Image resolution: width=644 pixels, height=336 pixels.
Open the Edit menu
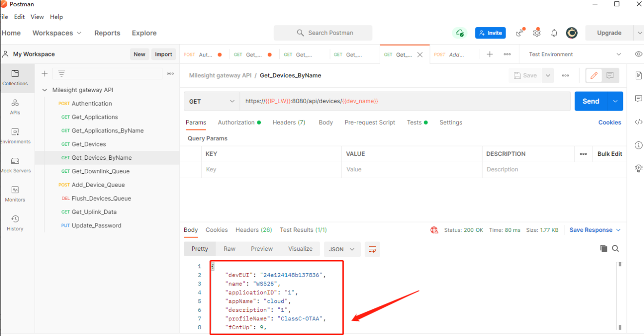(20, 17)
